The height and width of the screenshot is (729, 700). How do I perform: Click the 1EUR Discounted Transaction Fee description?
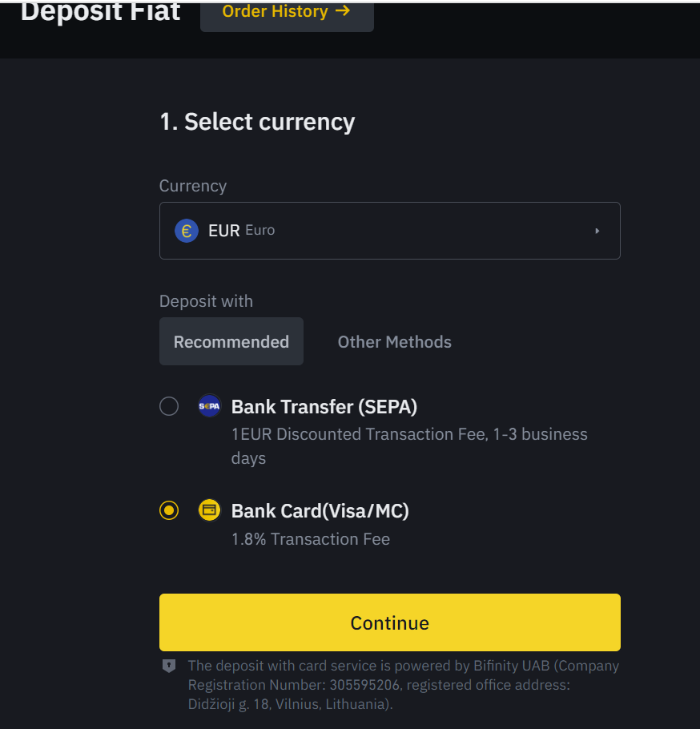(408, 434)
